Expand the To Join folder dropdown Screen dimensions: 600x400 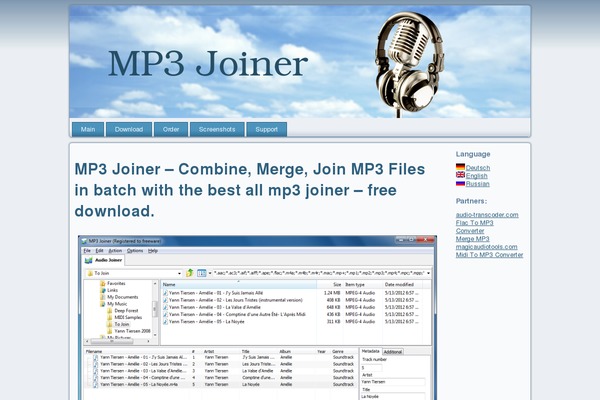[179, 273]
